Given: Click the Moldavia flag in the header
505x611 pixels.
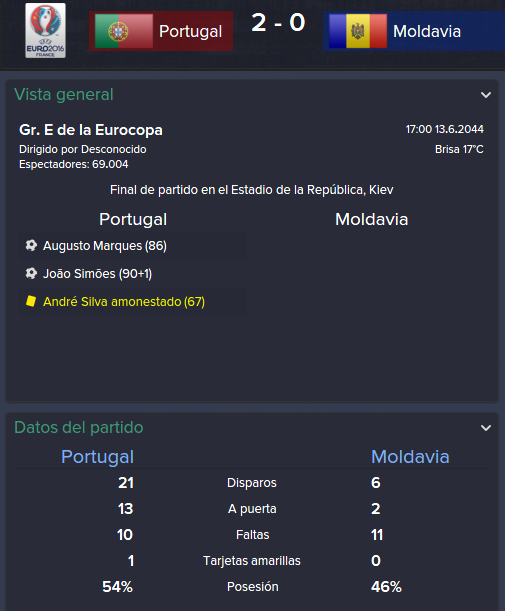Looking at the screenshot, I should click(358, 31).
